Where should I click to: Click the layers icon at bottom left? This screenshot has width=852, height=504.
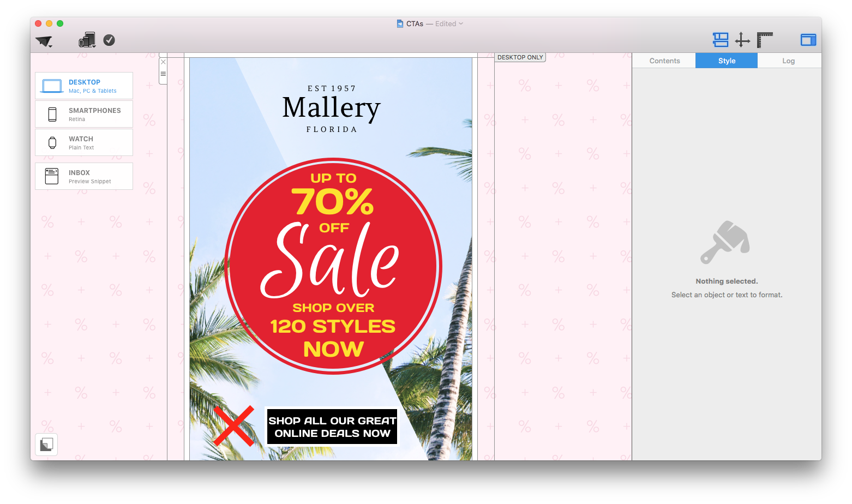[46, 445]
